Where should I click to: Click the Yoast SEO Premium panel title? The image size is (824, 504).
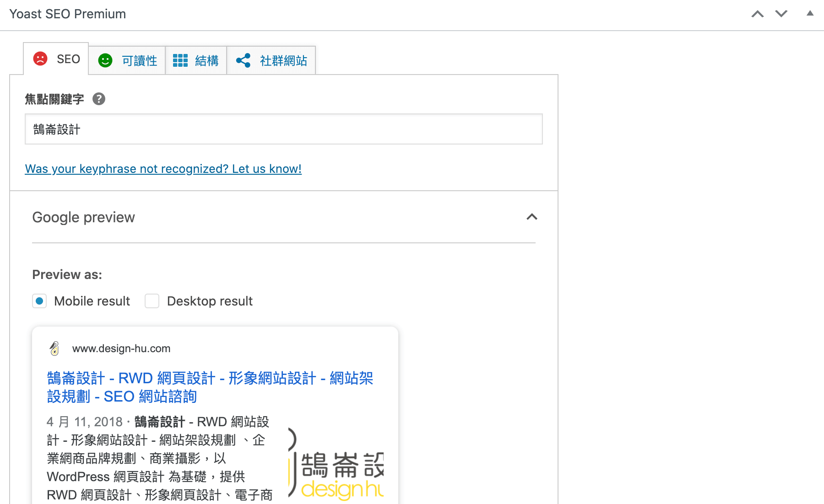(68, 14)
